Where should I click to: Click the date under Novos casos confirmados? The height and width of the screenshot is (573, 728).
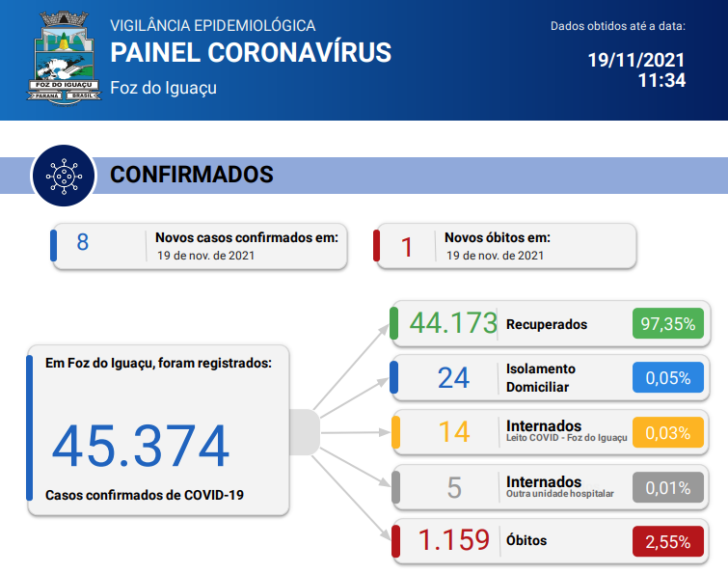click(205, 256)
